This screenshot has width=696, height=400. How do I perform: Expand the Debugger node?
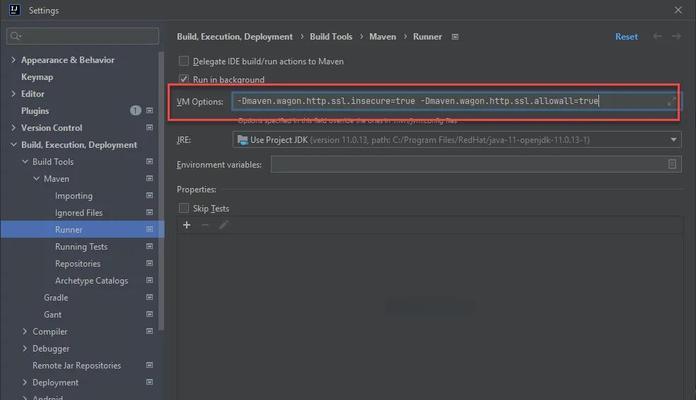coord(25,349)
